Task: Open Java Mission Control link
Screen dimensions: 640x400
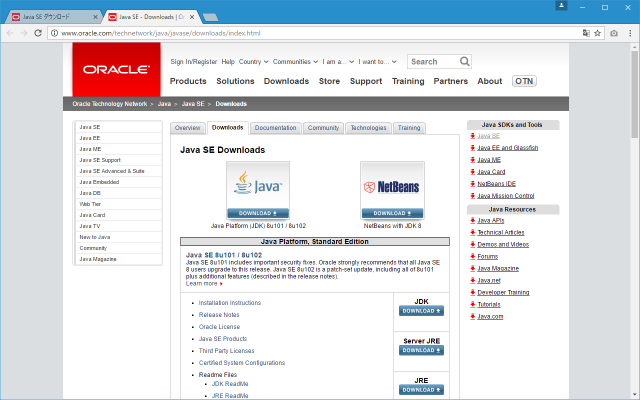Action: (506, 196)
